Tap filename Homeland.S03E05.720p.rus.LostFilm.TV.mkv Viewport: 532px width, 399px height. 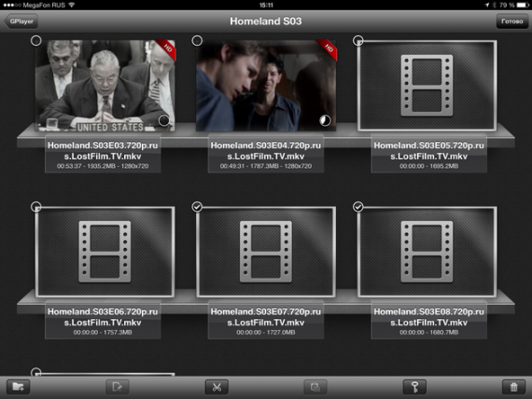pyautogui.click(x=428, y=151)
